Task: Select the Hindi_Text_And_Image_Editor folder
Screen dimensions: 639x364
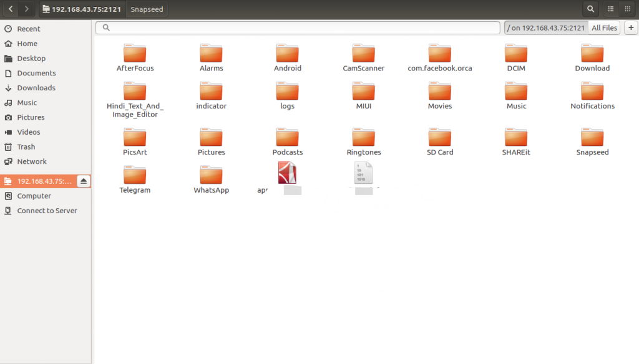Action: click(x=135, y=100)
